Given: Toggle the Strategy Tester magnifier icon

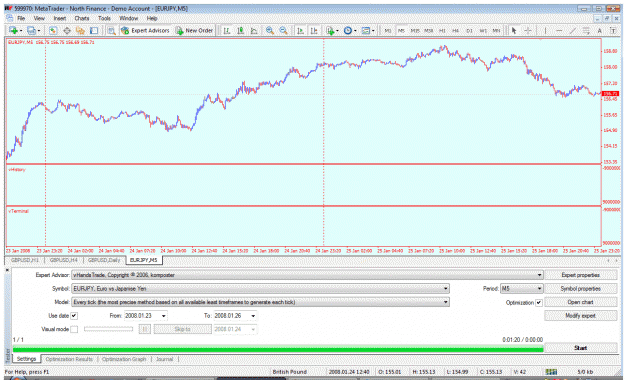Looking at the screenshot, I should [112, 31].
